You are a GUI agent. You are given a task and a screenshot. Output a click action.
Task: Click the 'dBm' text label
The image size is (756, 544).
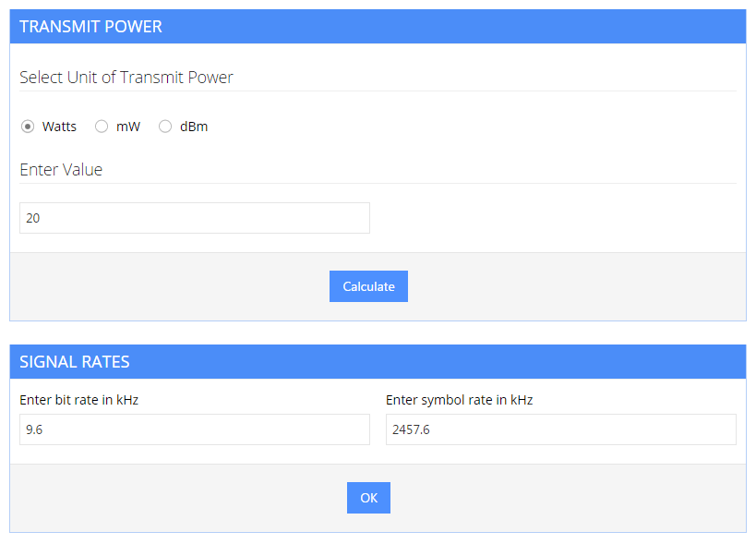194,127
